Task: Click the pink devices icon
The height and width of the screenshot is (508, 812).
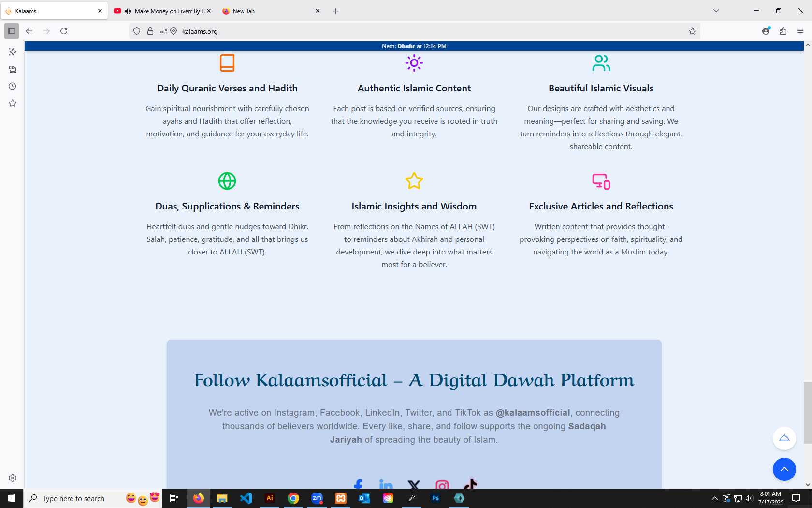Action: [x=601, y=181]
